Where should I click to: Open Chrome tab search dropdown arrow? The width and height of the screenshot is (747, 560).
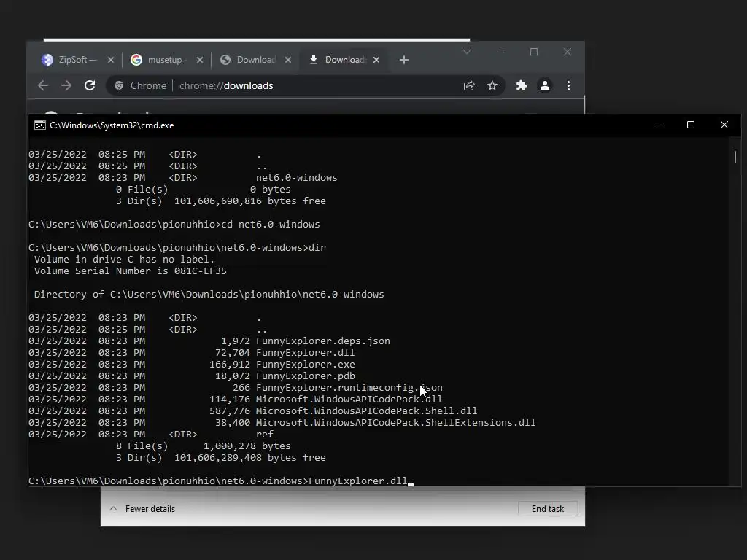point(467,52)
